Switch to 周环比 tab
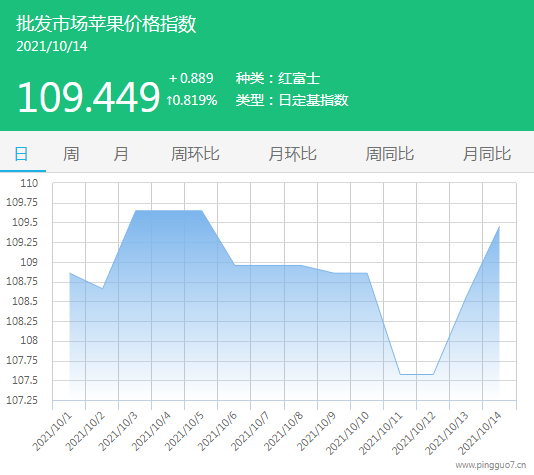534x475 pixels. [x=195, y=154]
